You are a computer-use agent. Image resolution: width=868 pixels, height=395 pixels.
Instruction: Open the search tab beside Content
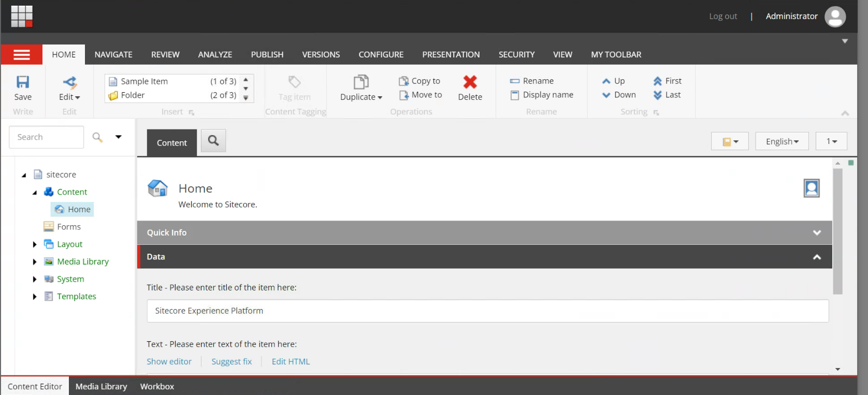tap(213, 140)
